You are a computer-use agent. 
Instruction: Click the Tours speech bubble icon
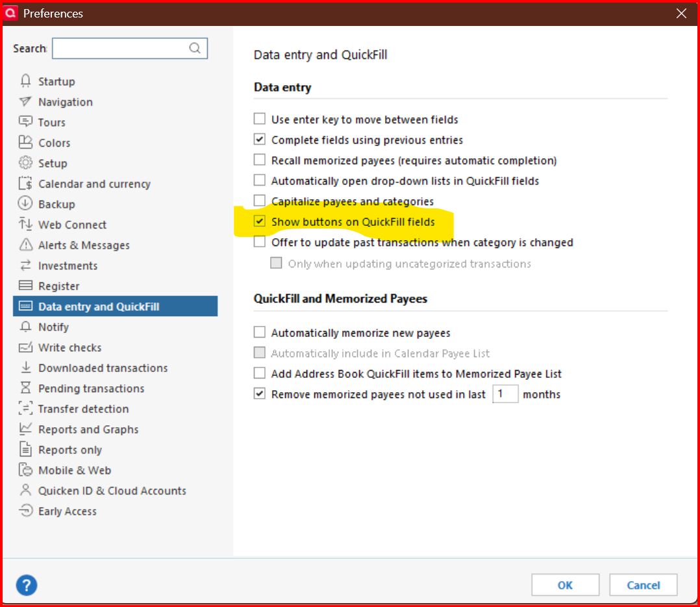coord(25,122)
